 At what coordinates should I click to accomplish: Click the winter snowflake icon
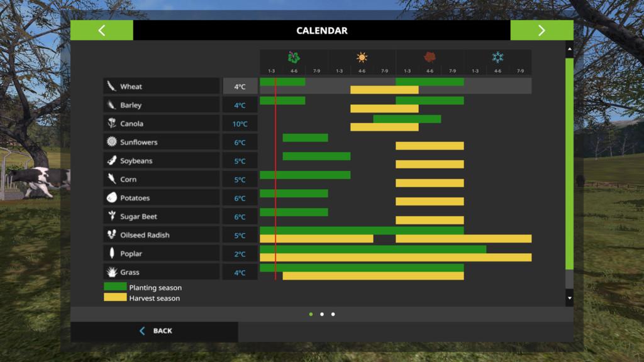(x=497, y=58)
